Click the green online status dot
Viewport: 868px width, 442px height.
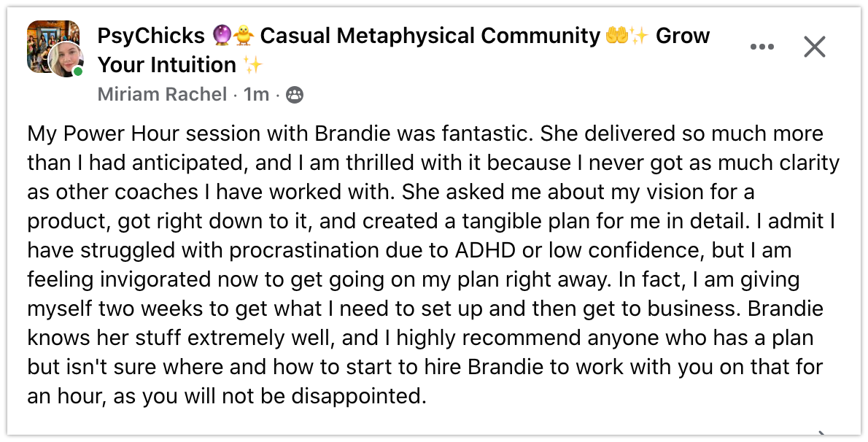[77, 71]
